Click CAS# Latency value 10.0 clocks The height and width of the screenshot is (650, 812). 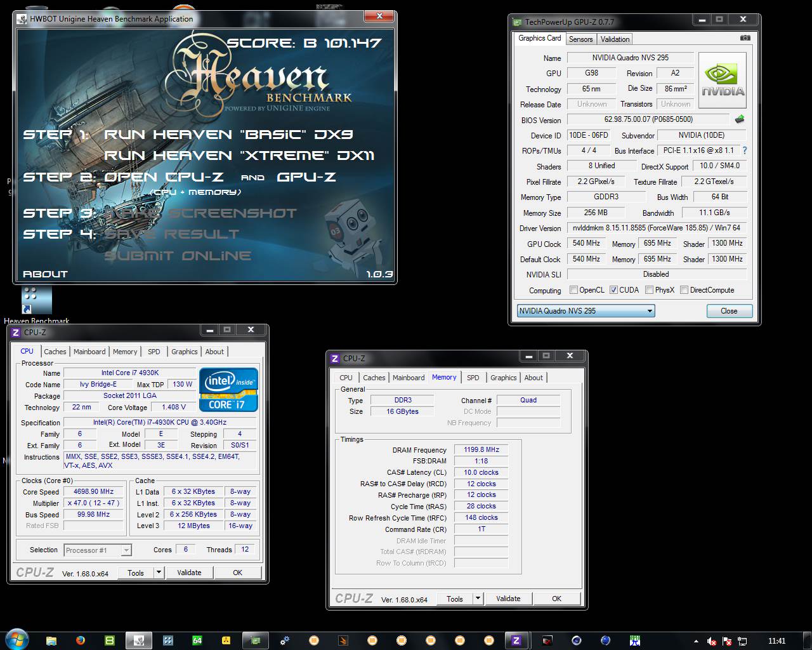pos(481,472)
